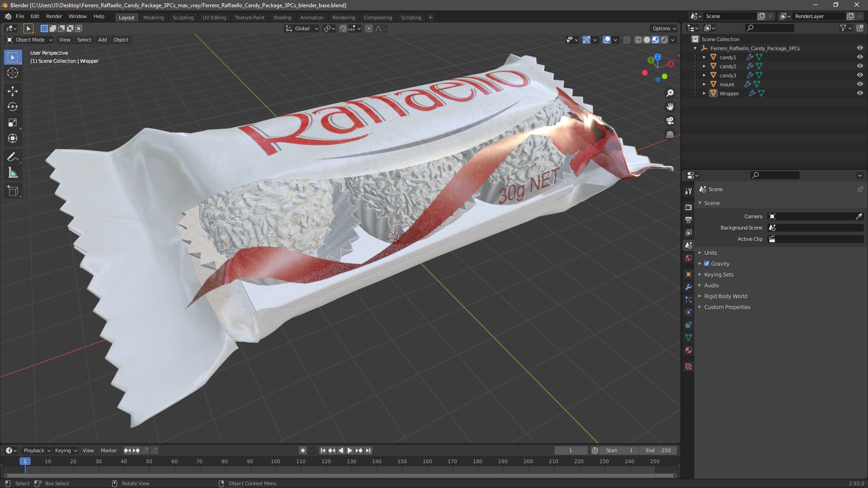868x488 pixels.
Task: Open Texture properties tab
Action: pos(689,366)
